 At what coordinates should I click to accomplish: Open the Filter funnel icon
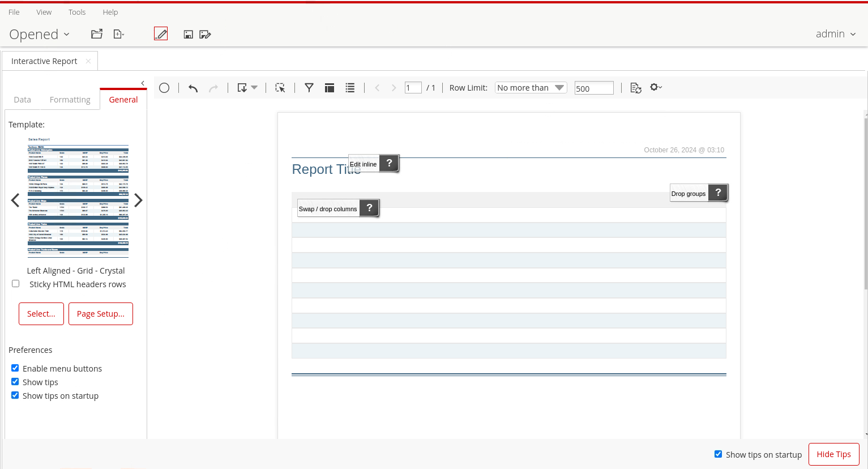pos(309,88)
